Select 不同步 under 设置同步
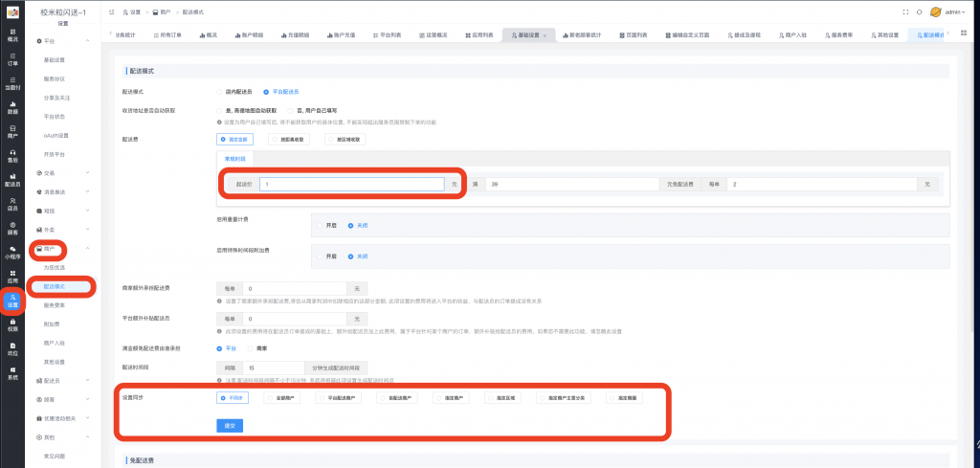980x468 pixels. 232,397
